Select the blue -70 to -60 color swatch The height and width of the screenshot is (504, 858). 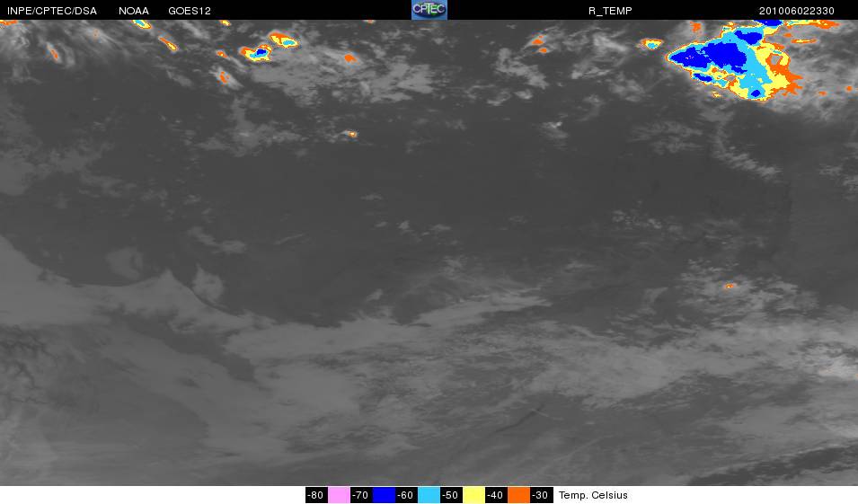(x=384, y=495)
